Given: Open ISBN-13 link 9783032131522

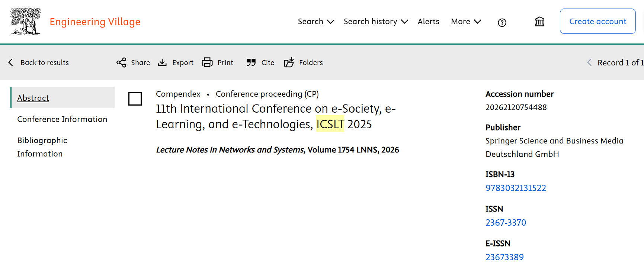Looking at the screenshot, I should (516, 188).
